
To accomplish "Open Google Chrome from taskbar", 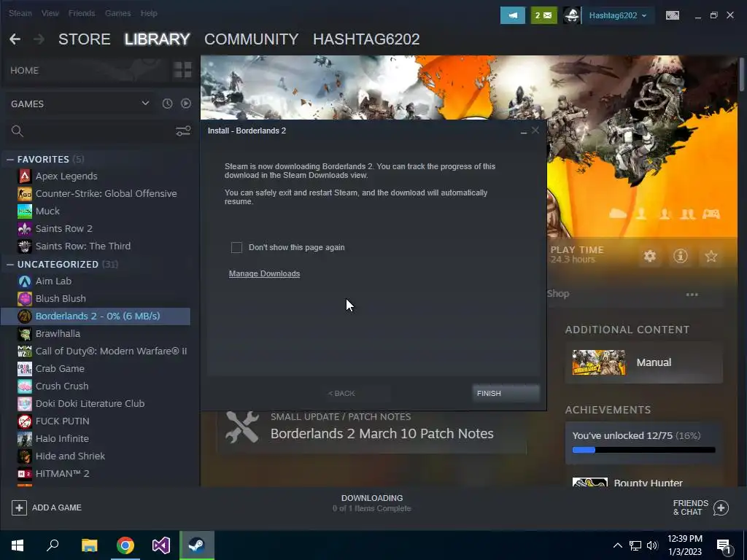I will 125,545.
